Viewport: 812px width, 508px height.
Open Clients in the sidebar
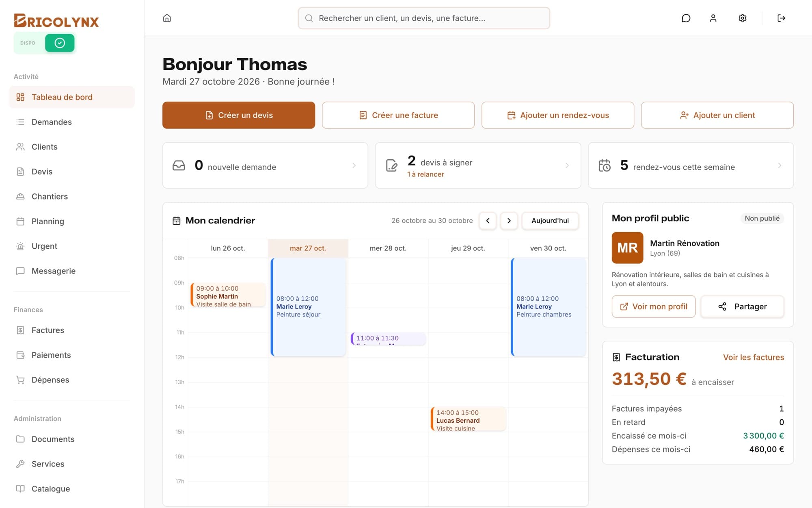coord(72,147)
